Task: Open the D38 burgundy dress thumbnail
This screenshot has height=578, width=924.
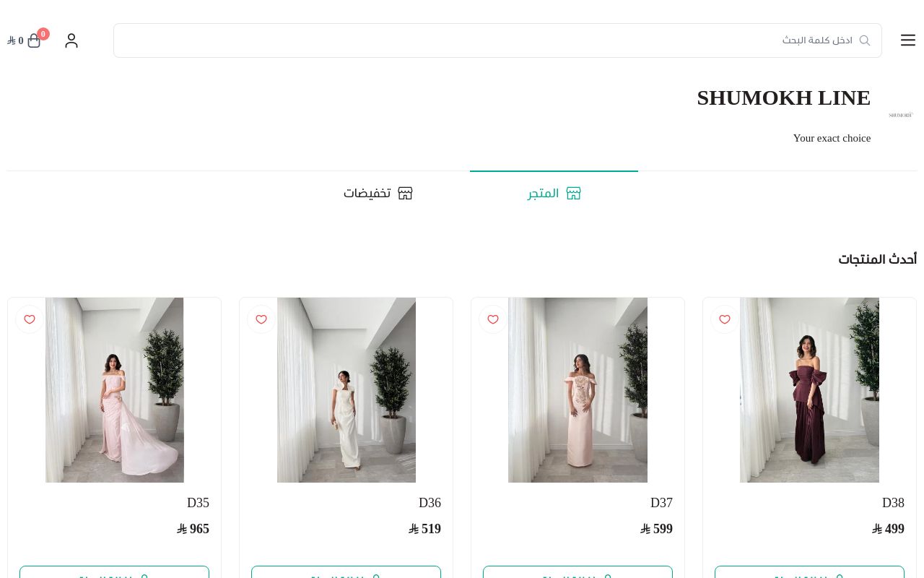Action: click(x=809, y=390)
